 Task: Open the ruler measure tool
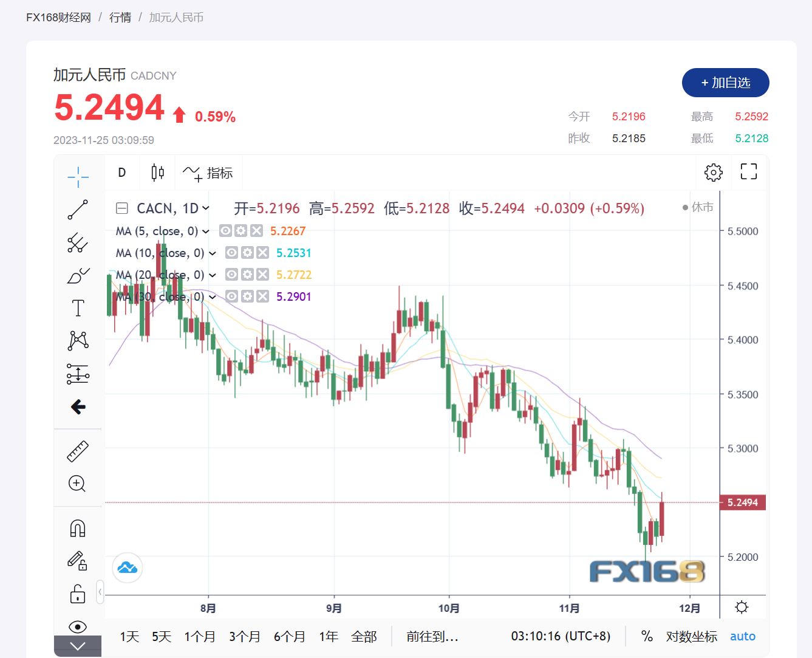click(x=78, y=451)
